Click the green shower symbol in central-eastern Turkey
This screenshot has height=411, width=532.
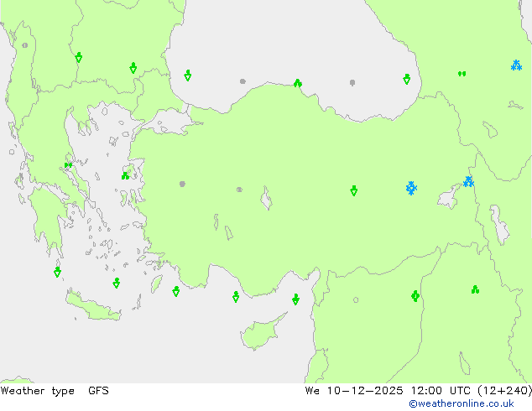point(353,190)
